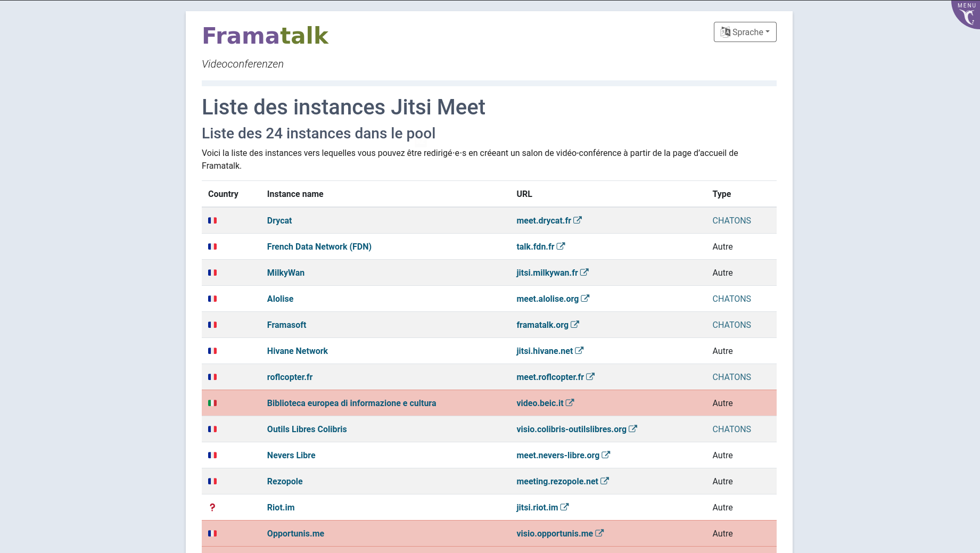The height and width of the screenshot is (553, 980).
Task: Open the Opportunis.me instance link
Action: pyautogui.click(x=295, y=533)
